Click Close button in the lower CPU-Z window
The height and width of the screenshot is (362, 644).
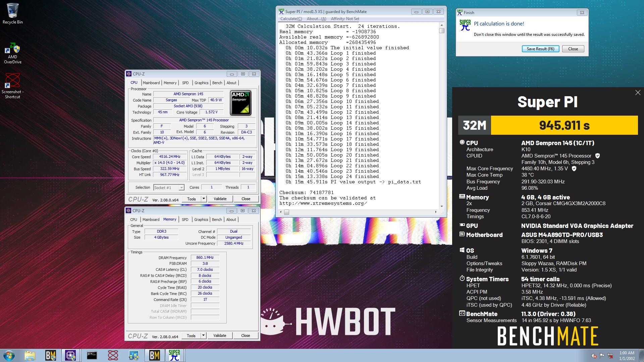(x=246, y=336)
